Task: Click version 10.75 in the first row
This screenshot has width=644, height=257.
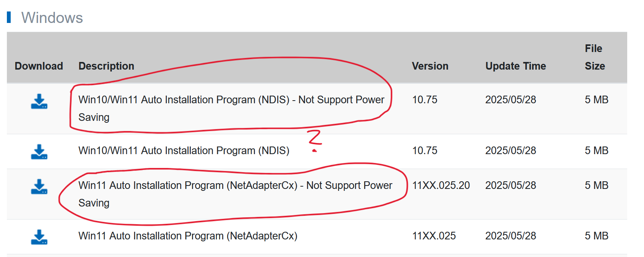Action: point(424,100)
